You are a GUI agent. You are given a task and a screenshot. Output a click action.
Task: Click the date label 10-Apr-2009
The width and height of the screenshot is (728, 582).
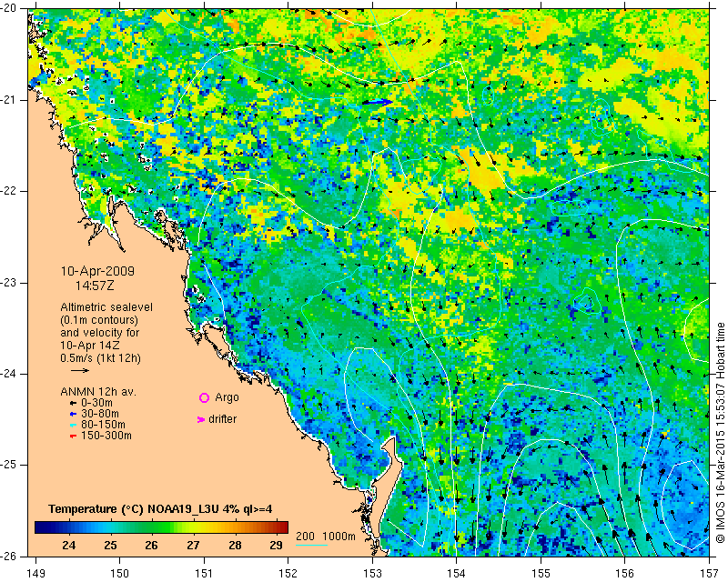97,271
